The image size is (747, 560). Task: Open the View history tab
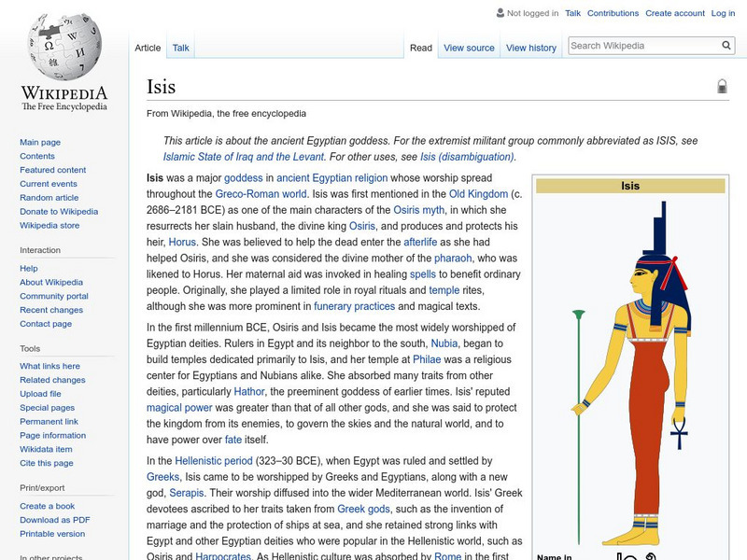pyautogui.click(x=531, y=48)
